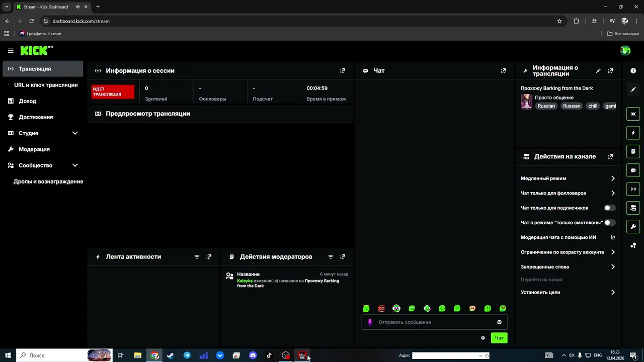Click the chill tag

tap(593, 106)
